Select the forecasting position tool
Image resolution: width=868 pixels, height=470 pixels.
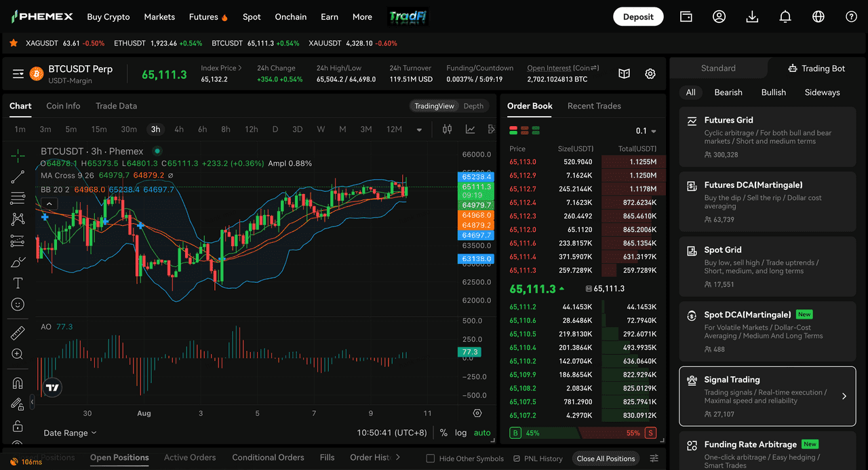click(x=18, y=241)
